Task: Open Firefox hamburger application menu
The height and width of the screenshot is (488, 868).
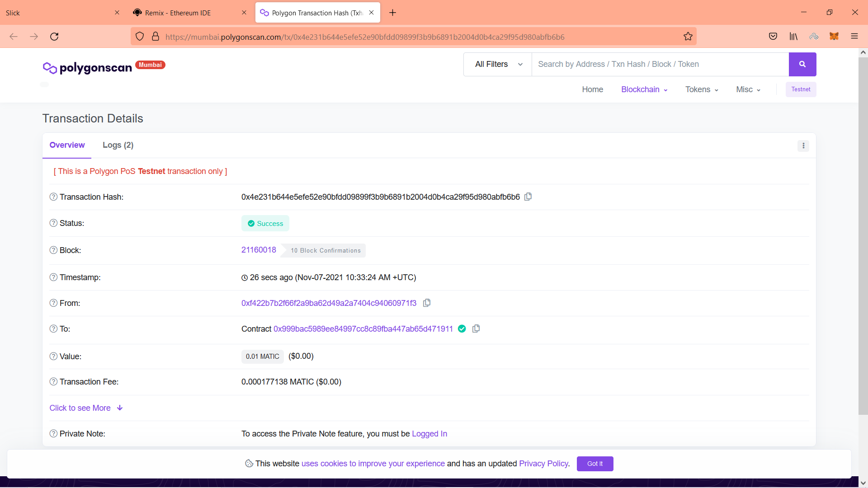Action: 854,37
